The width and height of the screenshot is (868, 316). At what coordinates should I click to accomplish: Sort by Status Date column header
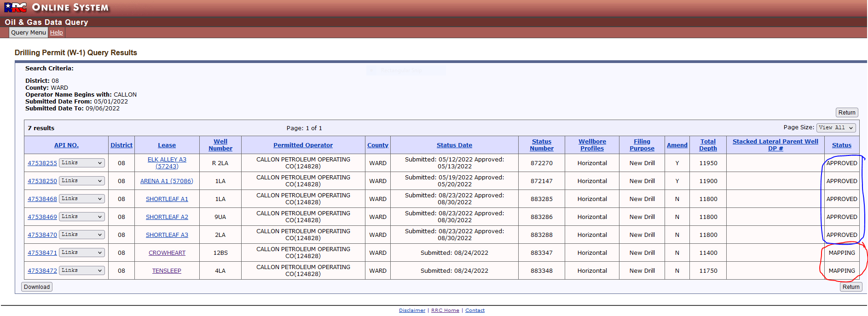point(454,145)
